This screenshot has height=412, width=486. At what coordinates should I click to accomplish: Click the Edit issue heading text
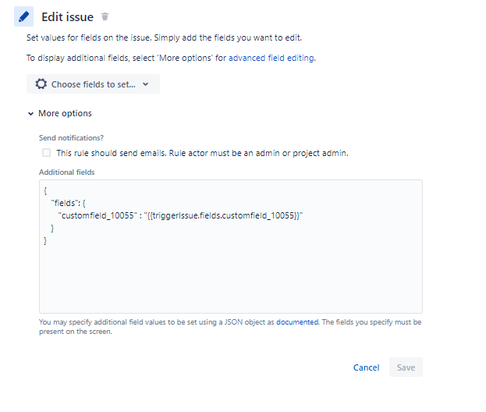pos(67,17)
